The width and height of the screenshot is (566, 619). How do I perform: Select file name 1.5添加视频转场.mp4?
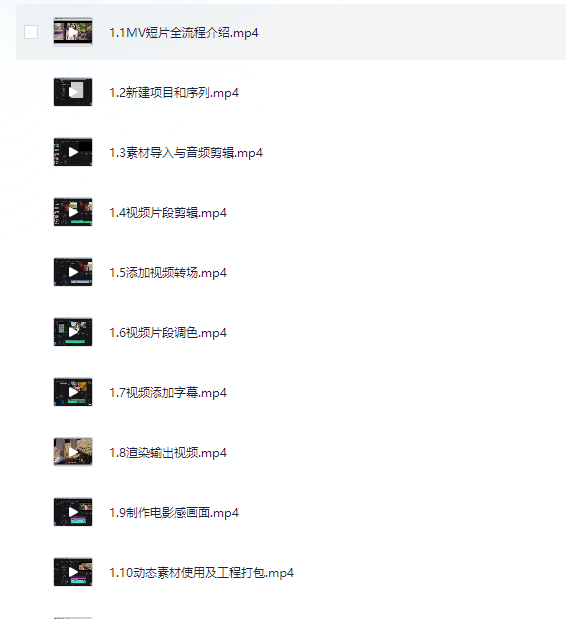(168, 273)
